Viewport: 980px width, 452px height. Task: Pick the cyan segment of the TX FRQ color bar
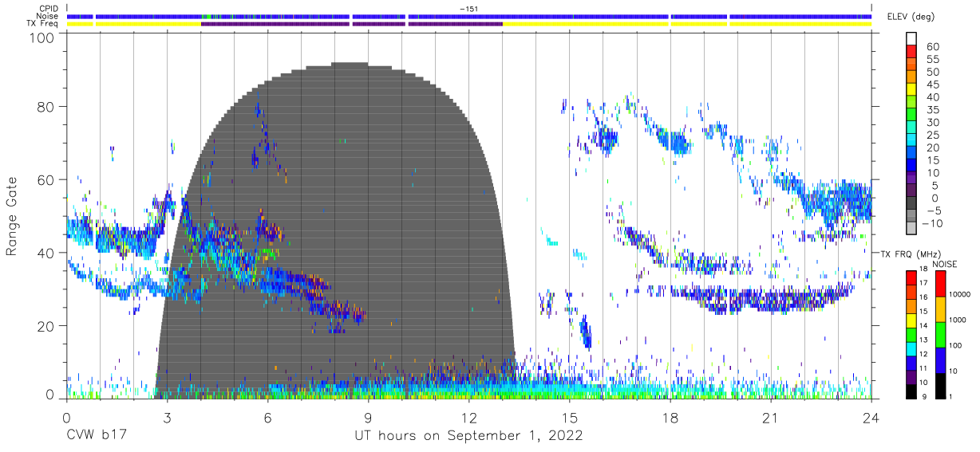911,348
